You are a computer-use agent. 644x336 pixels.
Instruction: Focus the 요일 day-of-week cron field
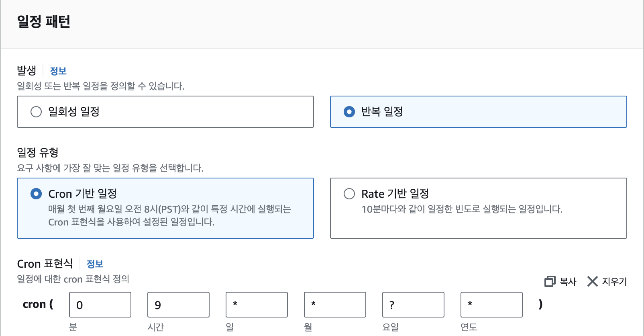click(x=413, y=305)
